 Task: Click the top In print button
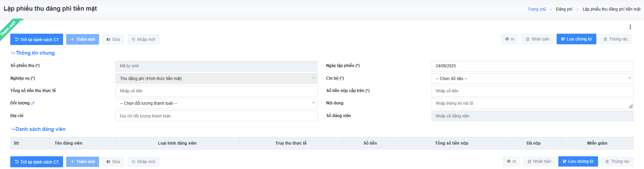coord(510,39)
